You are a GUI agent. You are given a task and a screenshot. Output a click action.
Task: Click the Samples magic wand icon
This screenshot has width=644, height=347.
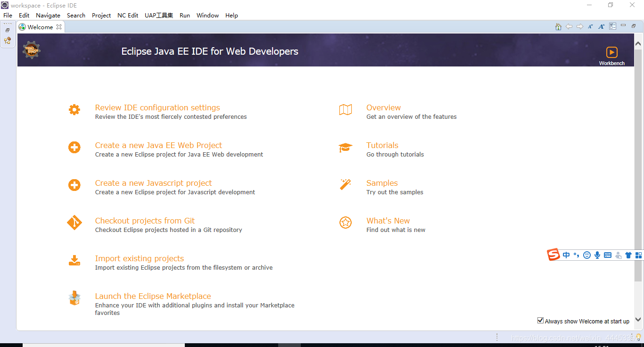[346, 184]
